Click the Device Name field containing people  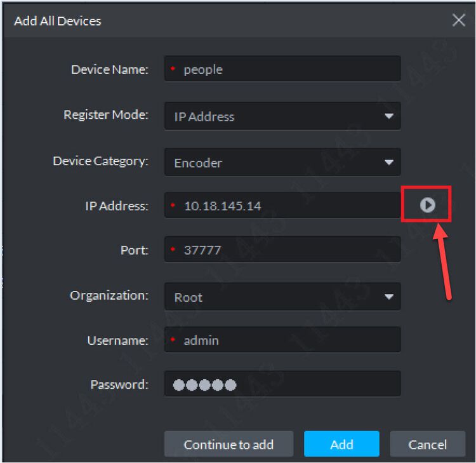(282, 69)
